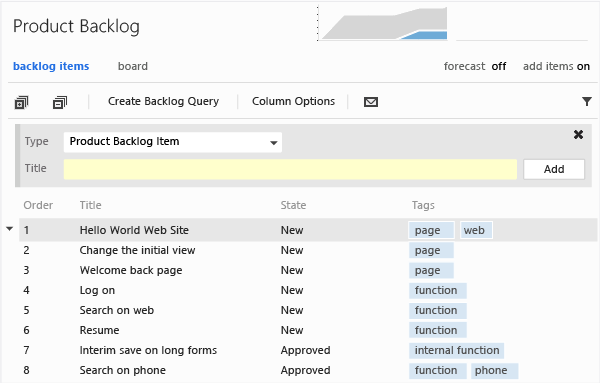Click the expand all backlog items icon

coord(21,102)
